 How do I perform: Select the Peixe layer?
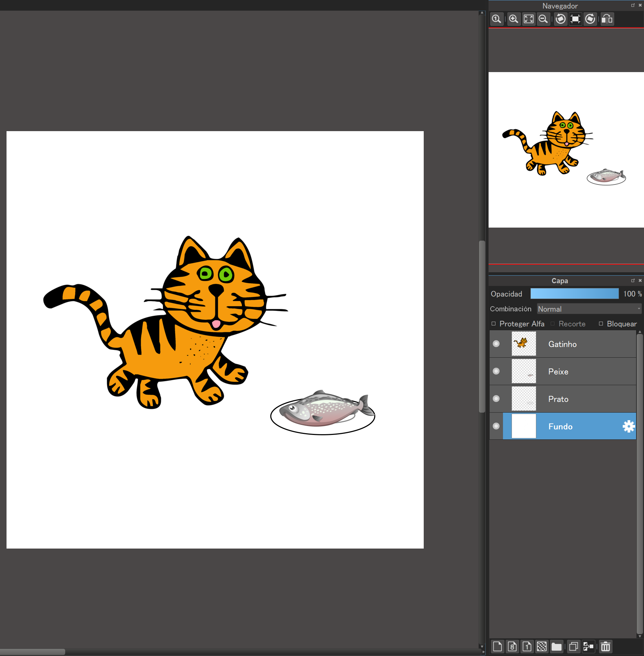point(563,371)
